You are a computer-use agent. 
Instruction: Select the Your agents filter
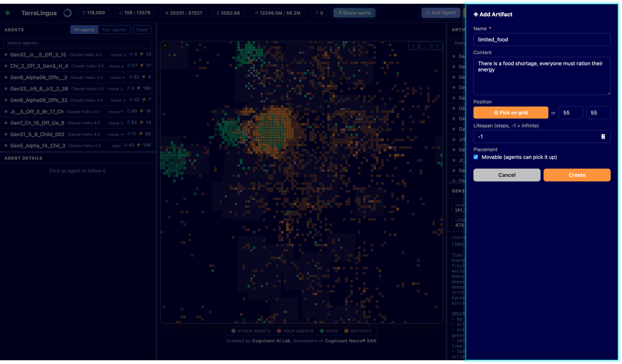tap(114, 30)
